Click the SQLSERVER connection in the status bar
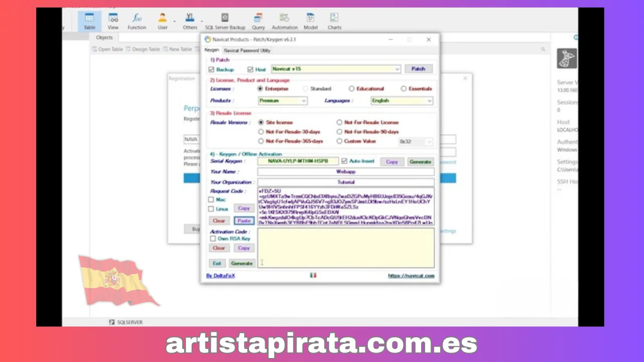Image resolution: width=644 pixels, height=362 pixels. click(x=126, y=322)
